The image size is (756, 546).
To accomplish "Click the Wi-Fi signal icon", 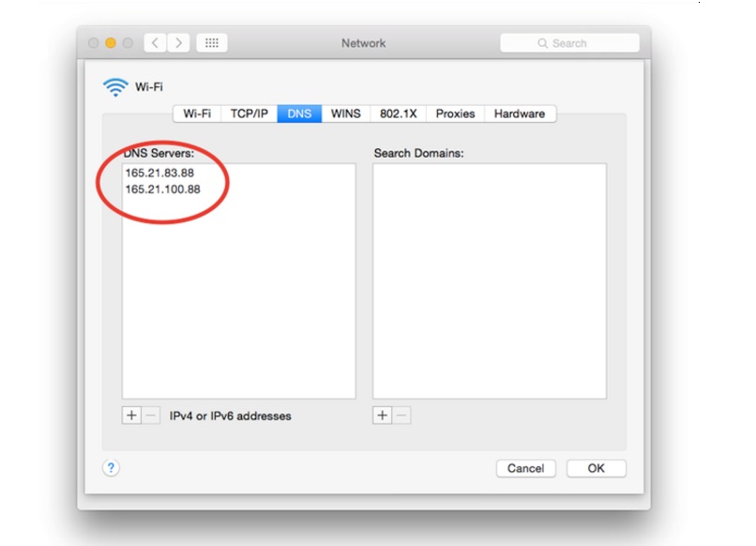I will pos(115,87).
